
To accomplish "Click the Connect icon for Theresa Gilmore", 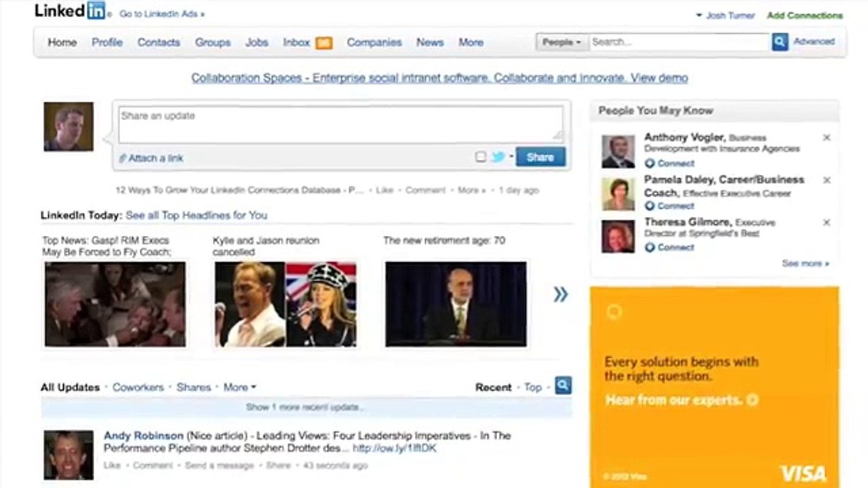I will click(649, 247).
